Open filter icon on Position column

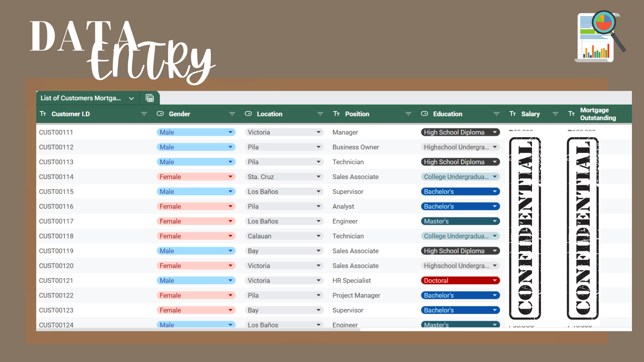(x=408, y=114)
